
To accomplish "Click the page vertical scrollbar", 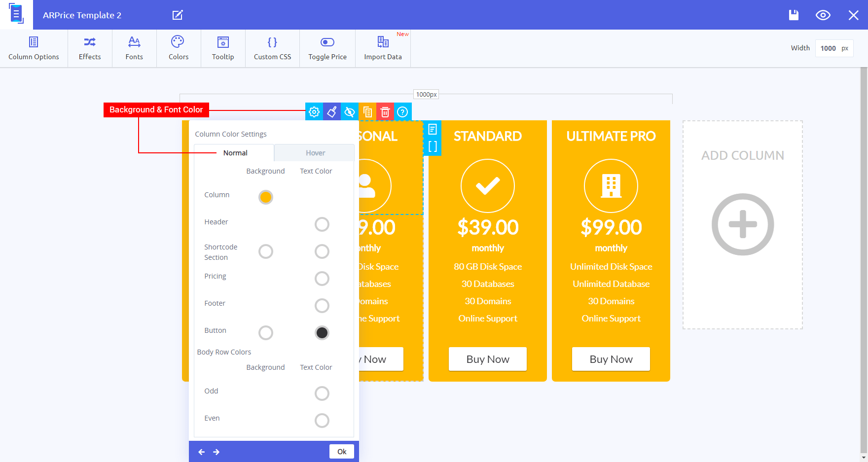I will point(864,261).
